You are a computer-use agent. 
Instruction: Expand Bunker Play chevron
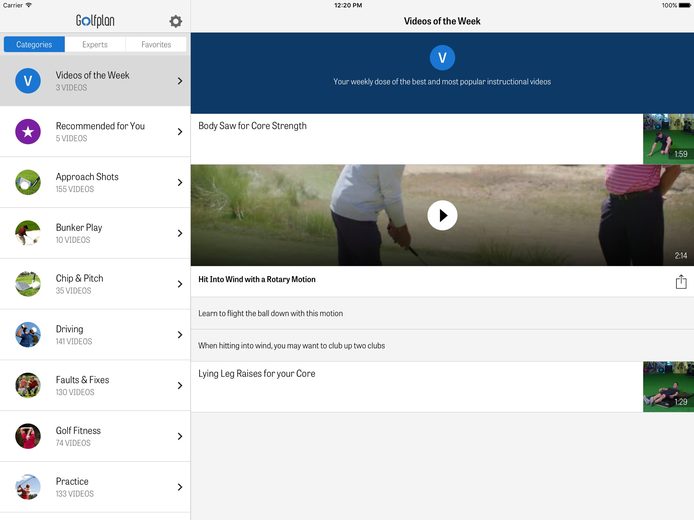[180, 233]
